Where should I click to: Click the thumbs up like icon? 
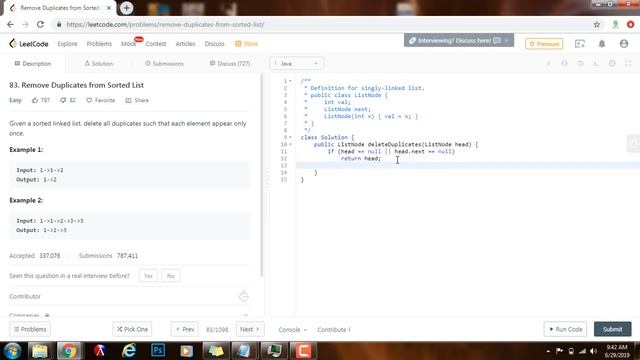click(35, 100)
